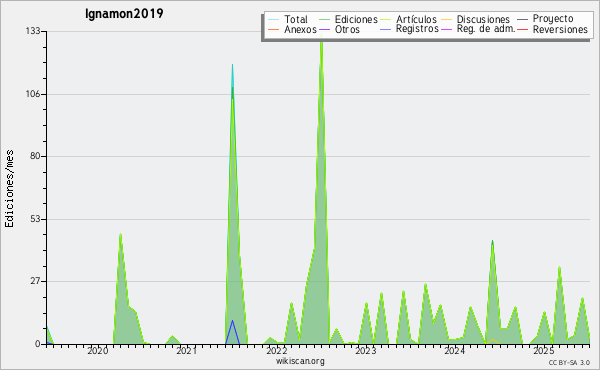Click the CC BY-SA 3.0 license text

[x=569, y=362]
